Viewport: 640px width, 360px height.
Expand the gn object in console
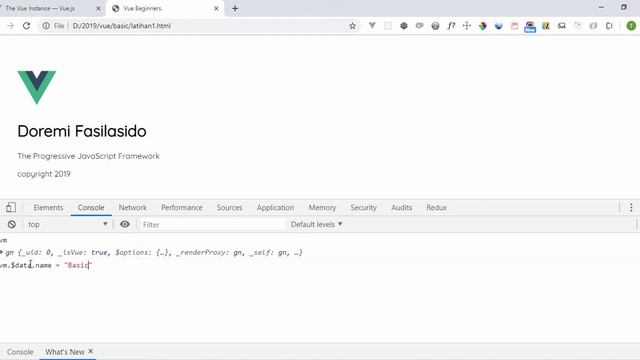[x=2, y=252]
